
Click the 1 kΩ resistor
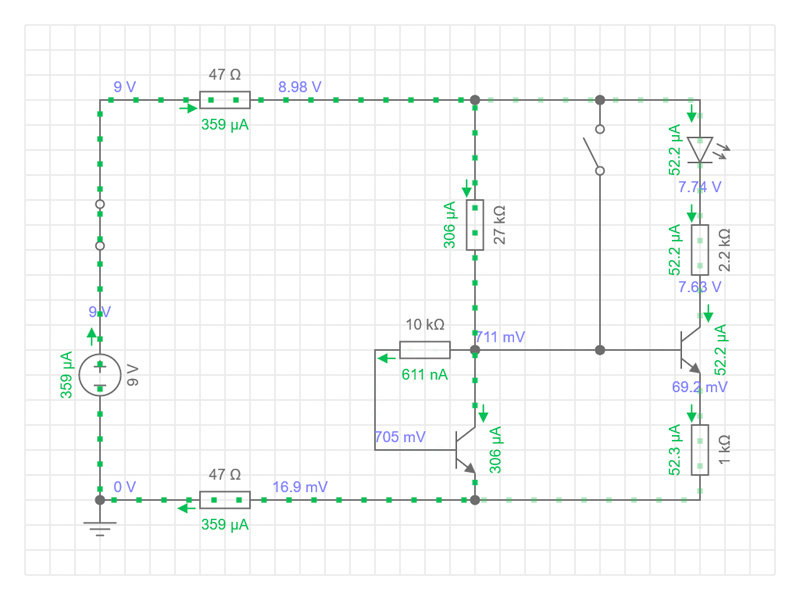700,450
